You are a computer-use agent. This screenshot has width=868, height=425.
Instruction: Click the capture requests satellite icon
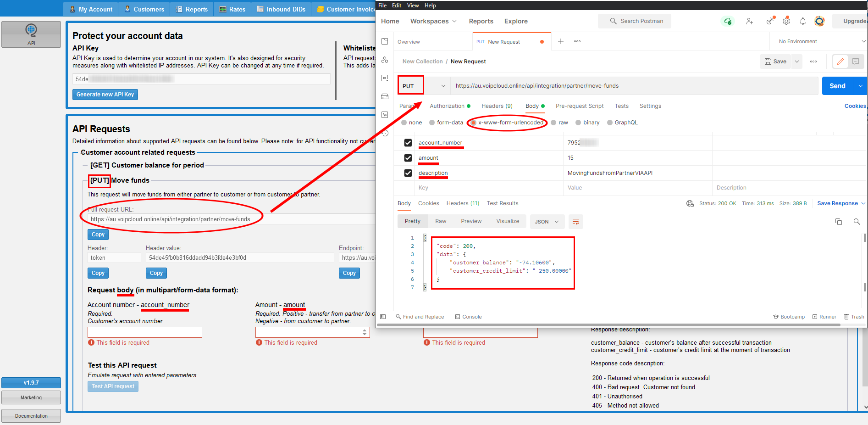pos(770,21)
